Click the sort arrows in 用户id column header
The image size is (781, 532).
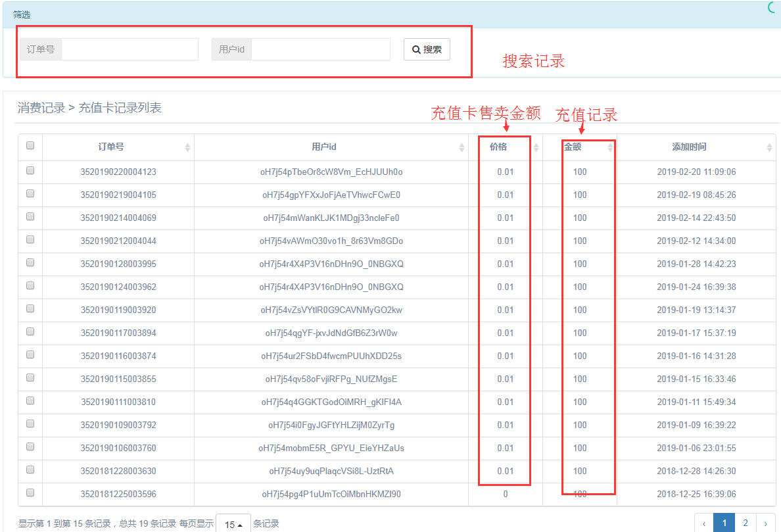coord(461,148)
